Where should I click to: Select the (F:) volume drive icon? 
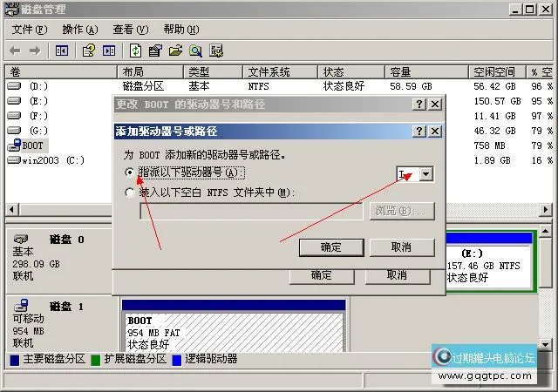(14, 116)
